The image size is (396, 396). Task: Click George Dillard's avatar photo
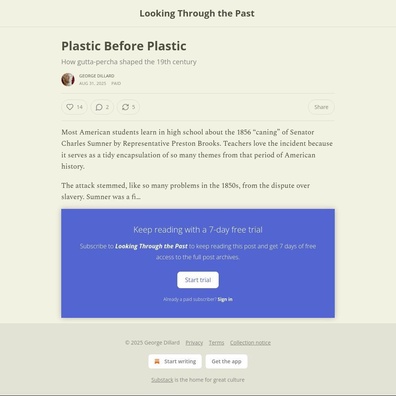[68, 80]
